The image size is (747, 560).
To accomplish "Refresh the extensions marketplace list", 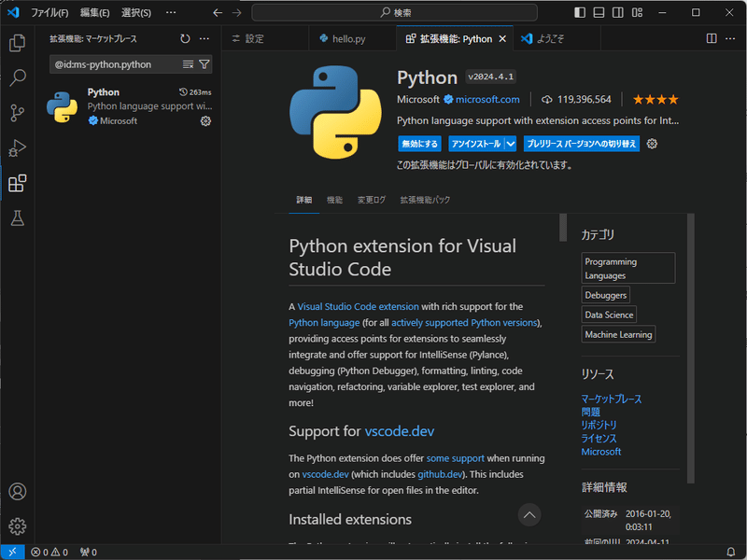I will pyautogui.click(x=185, y=38).
